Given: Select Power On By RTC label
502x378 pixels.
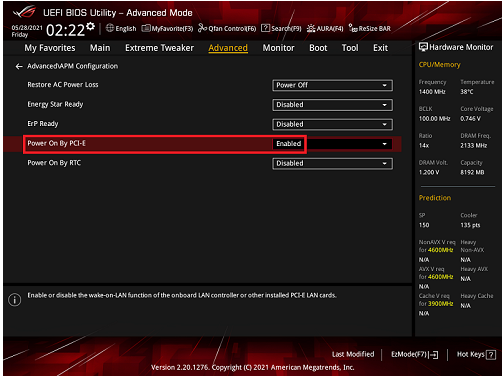Looking at the screenshot, I should (54, 163).
